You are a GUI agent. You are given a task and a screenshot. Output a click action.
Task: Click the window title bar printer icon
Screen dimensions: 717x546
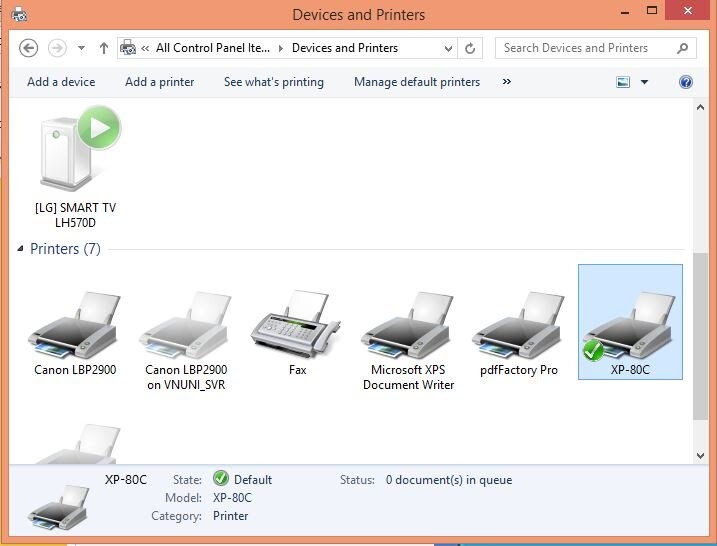[x=19, y=15]
